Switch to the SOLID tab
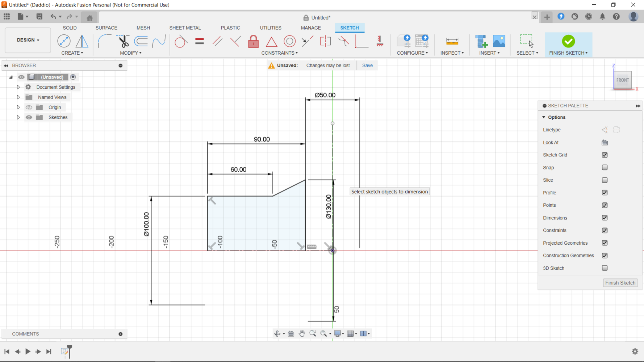Viewport: 644px width, 362px height. pyautogui.click(x=70, y=28)
